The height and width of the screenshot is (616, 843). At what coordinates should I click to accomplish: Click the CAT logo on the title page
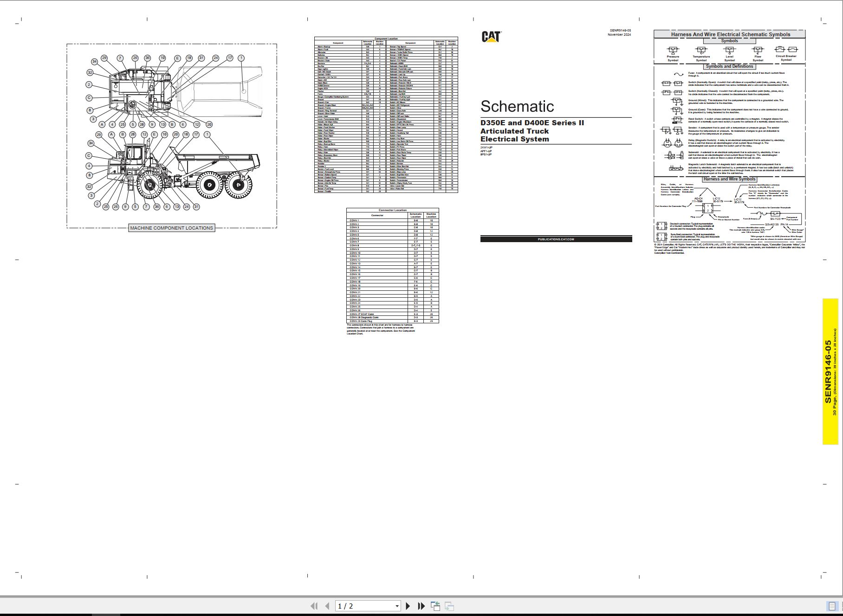coord(491,37)
